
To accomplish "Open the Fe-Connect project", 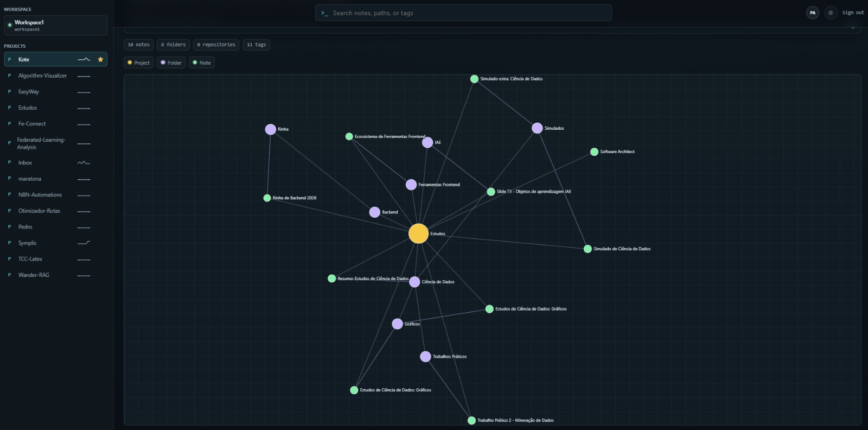I will (x=55, y=124).
